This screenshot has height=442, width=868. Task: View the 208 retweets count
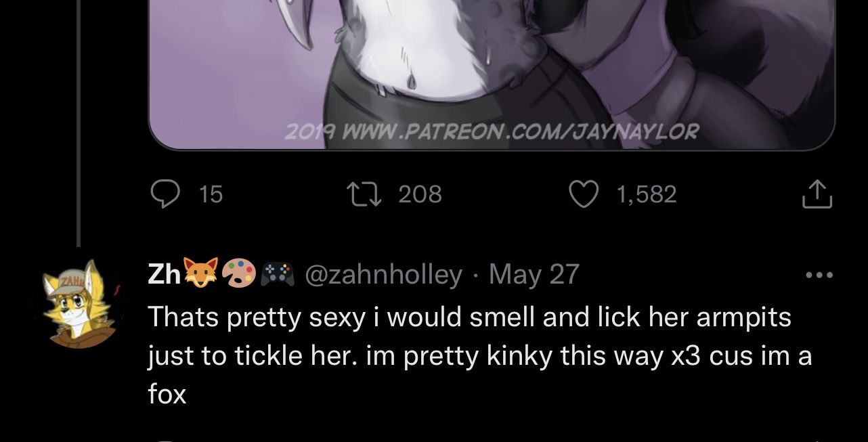(420, 195)
